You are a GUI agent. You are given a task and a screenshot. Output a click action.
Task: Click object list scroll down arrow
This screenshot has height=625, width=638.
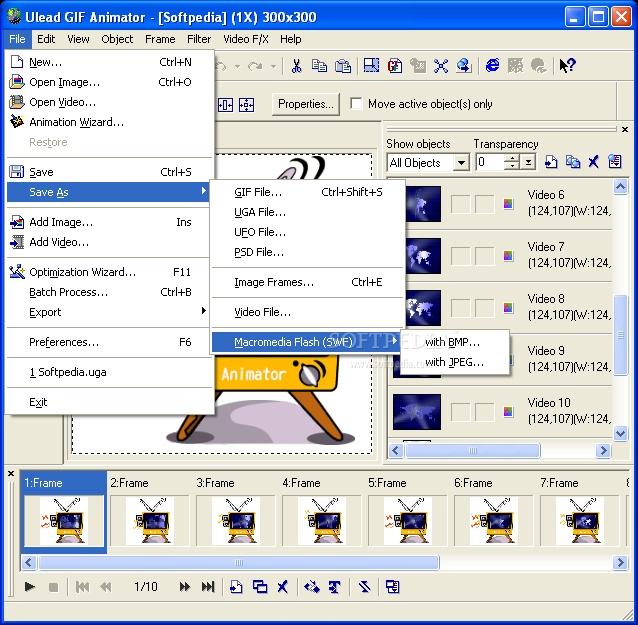pyautogui.click(x=620, y=434)
